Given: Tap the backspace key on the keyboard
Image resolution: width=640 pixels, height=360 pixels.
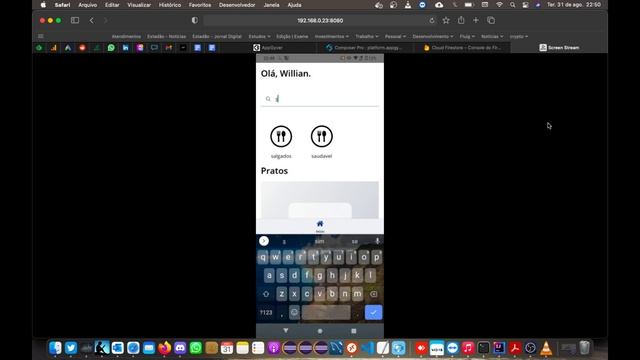Looking at the screenshot, I should click(373, 294).
